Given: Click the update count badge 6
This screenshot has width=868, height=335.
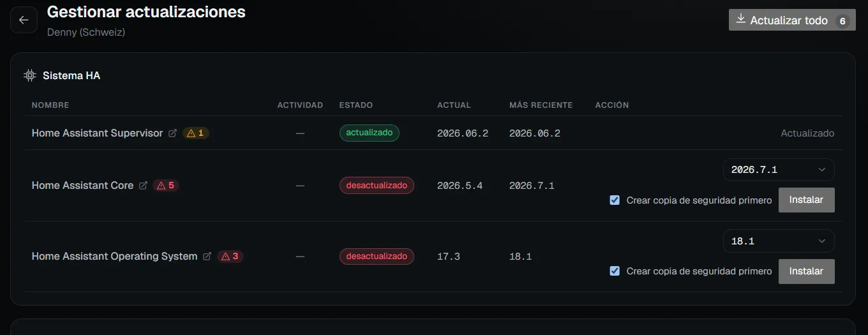Looking at the screenshot, I should pyautogui.click(x=842, y=21).
